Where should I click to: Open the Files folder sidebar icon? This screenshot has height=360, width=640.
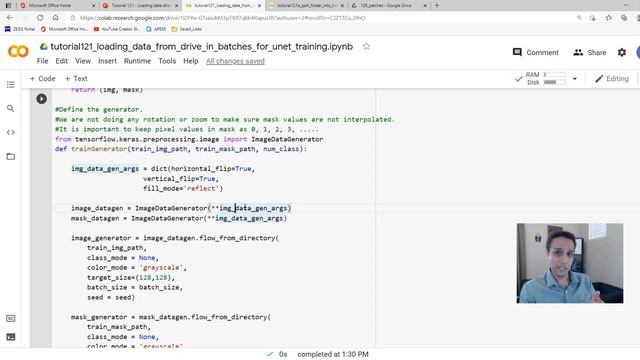click(x=11, y=157)
